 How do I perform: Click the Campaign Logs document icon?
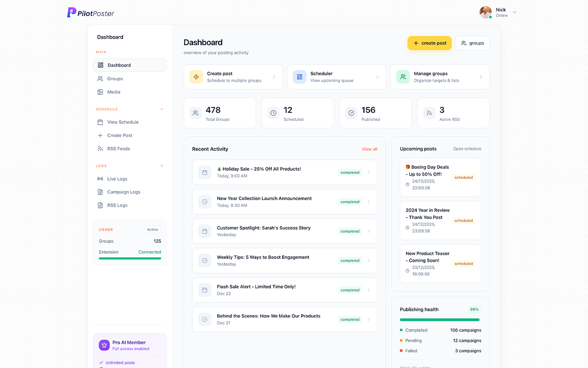[x=100, y=192]
